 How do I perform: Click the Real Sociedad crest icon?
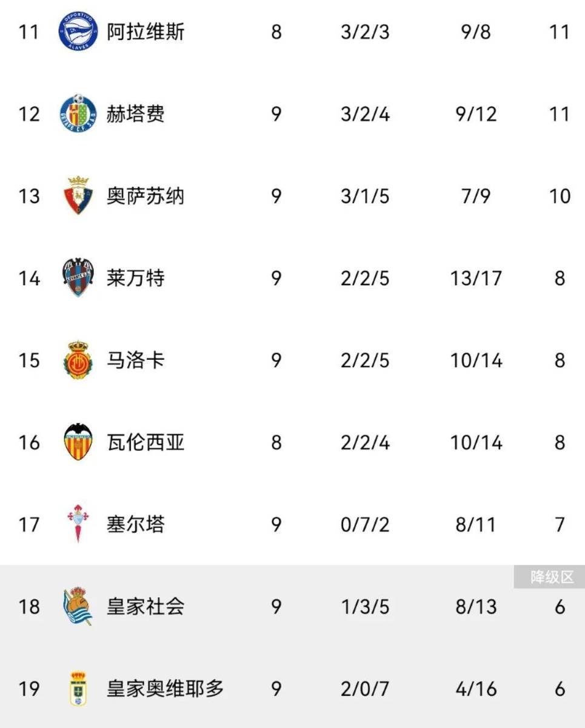78,606
